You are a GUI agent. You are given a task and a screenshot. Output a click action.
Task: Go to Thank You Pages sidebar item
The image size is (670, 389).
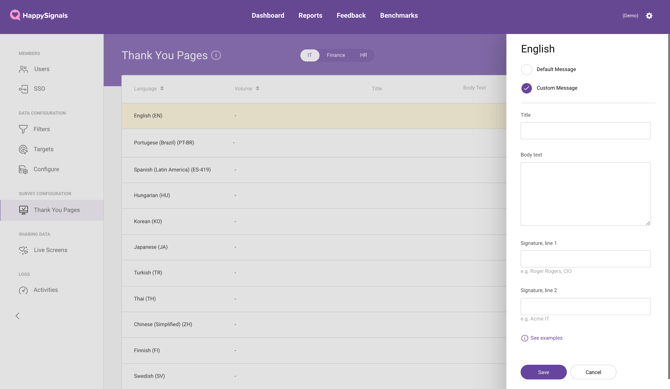[52, 210]
